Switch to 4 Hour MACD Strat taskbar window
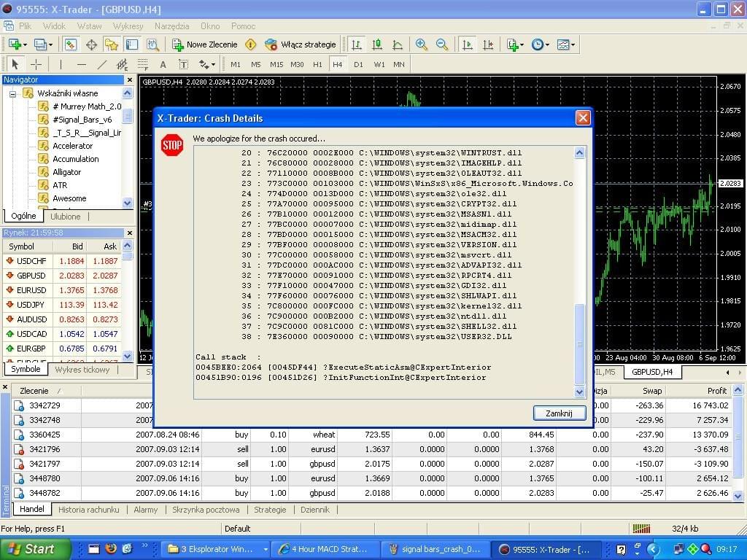747x560 pixels. point(325,550)
